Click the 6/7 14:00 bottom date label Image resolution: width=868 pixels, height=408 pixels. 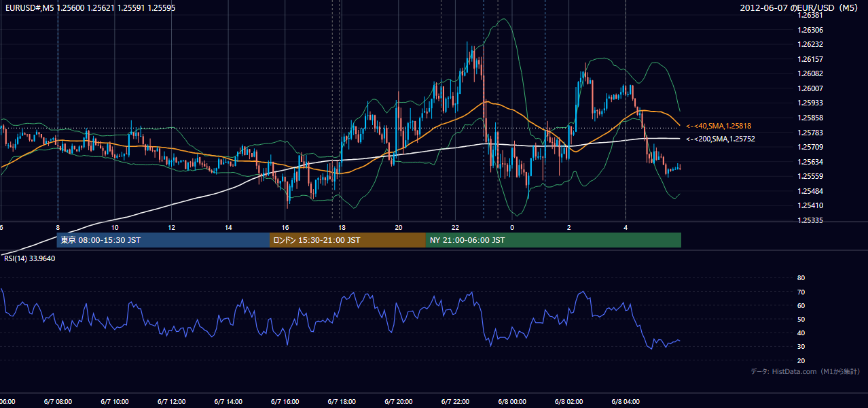pyautogui.click(x=228, y=402)
